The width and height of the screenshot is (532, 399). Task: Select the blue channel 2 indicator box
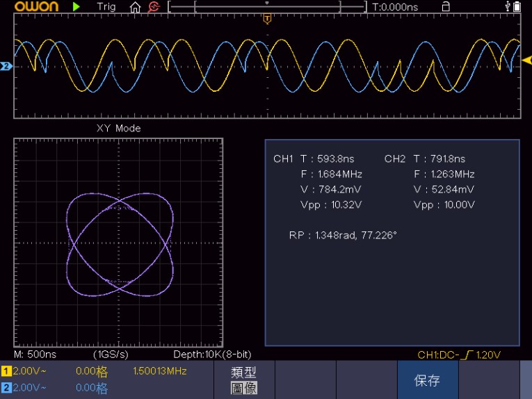point(6,387)
